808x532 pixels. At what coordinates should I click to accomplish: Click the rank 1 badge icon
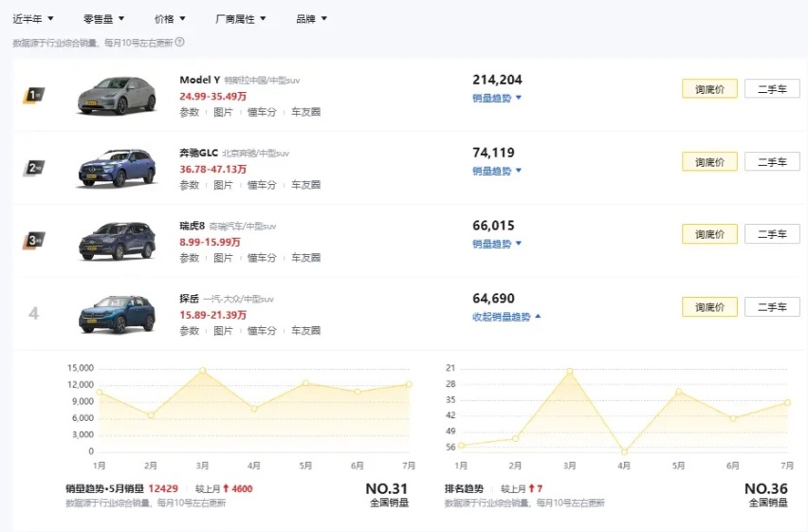pyautogui.click(x=34, y=96)
